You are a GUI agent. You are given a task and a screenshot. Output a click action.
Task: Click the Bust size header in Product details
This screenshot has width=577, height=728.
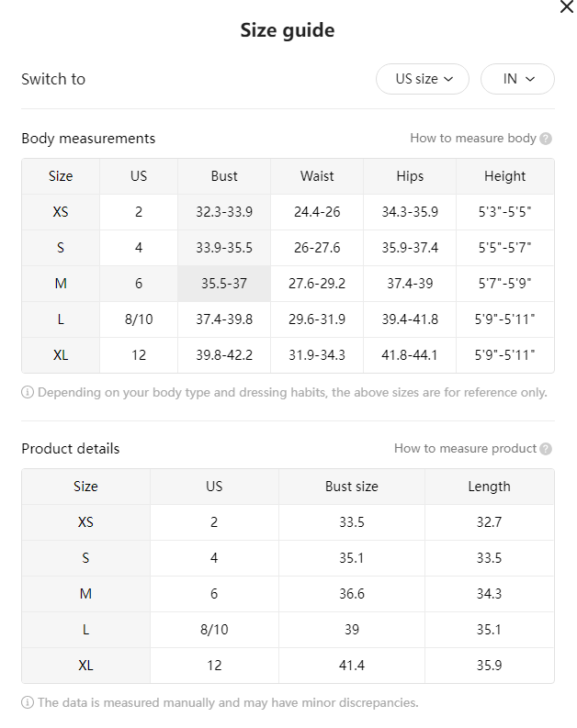tap(352, 487)
